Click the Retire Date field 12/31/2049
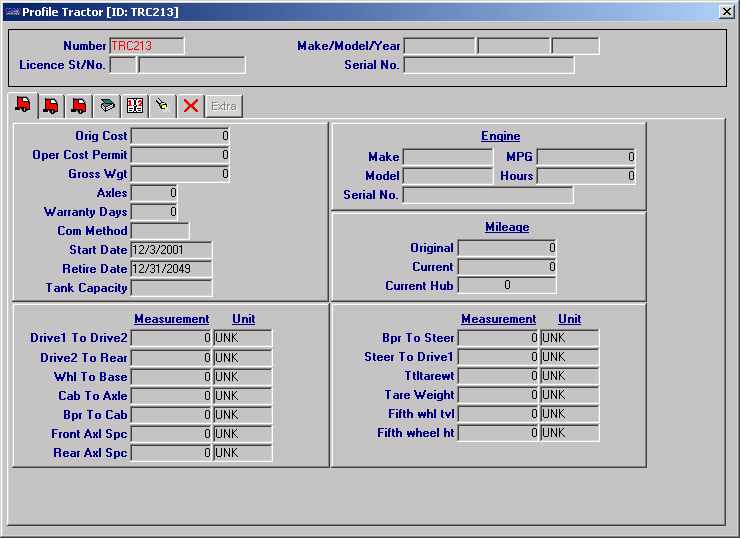The width and height of the screenshot is (740, 538). click(171, 269)
